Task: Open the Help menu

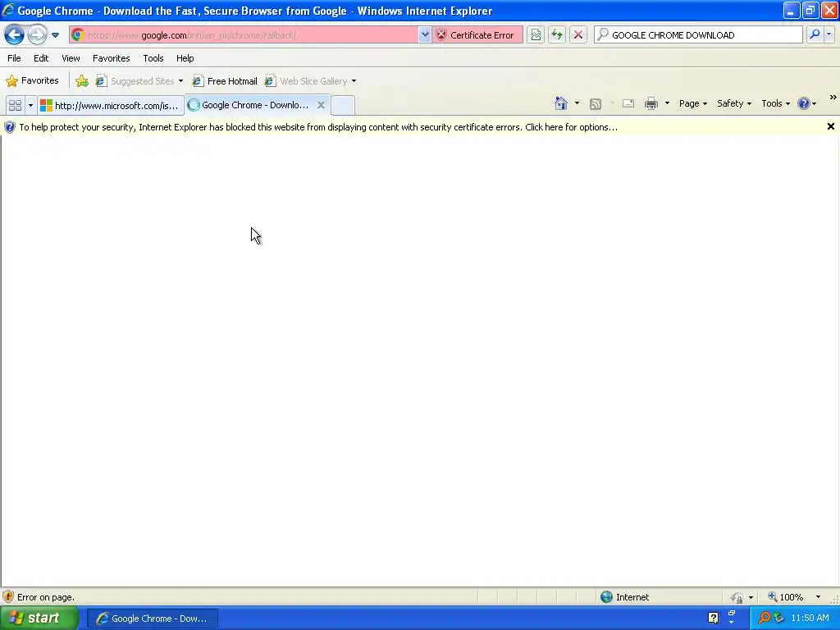Action: [185, 58]
